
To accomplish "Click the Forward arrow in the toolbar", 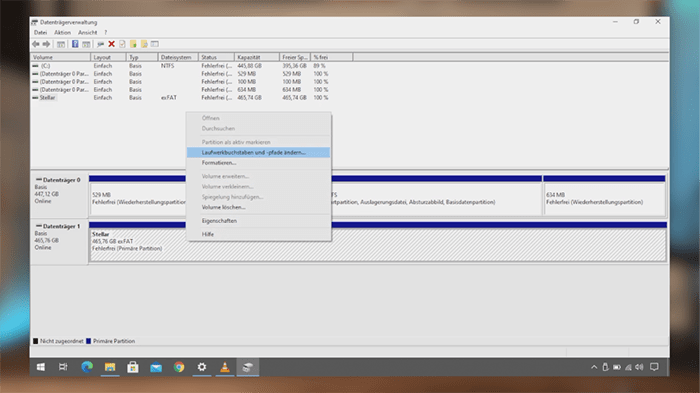I will tap(46, 44).
